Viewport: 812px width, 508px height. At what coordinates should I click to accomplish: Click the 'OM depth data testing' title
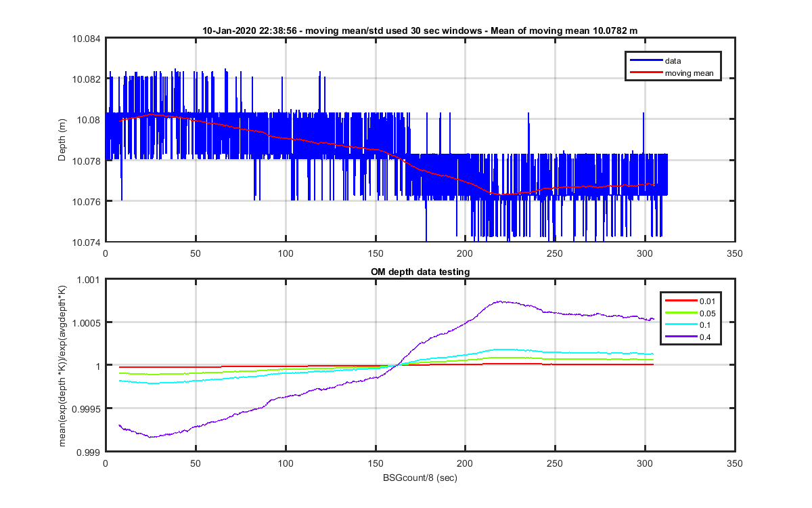420,272
